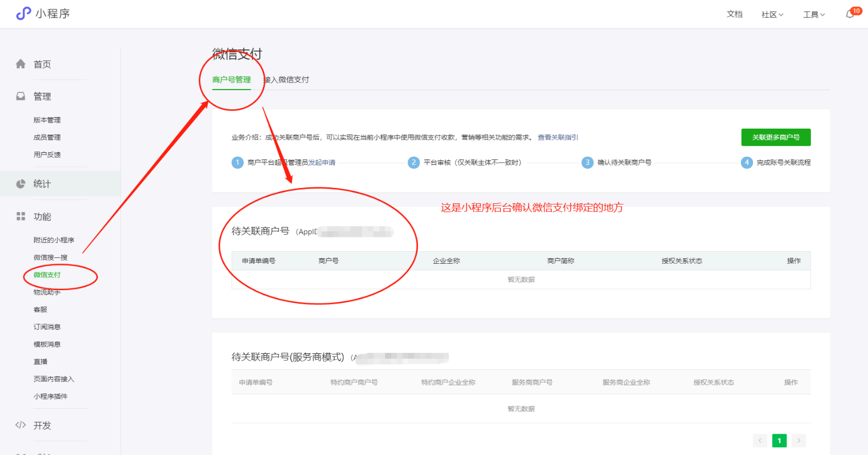Image resolution: width=868 pixels, height=455 pixels.
Task: Click the pie chart icon beside 统计
Action: tap(21, 184)
